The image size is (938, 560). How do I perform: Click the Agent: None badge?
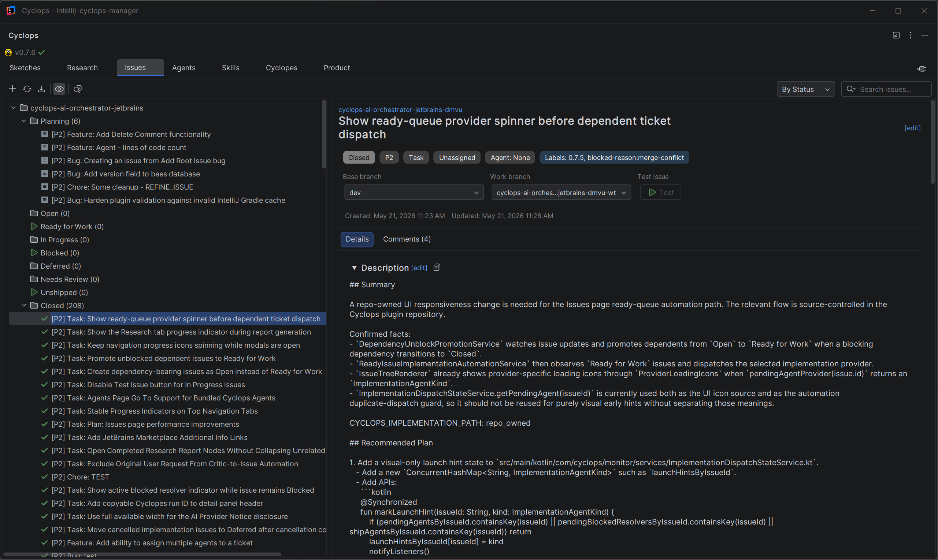click(x=510, y=157)
